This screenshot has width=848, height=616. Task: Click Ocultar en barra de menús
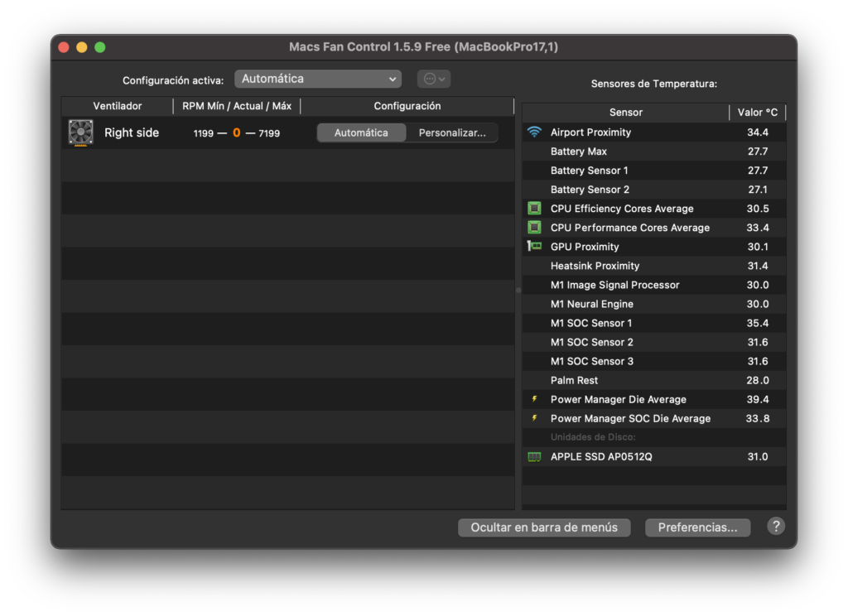[544, 527]
